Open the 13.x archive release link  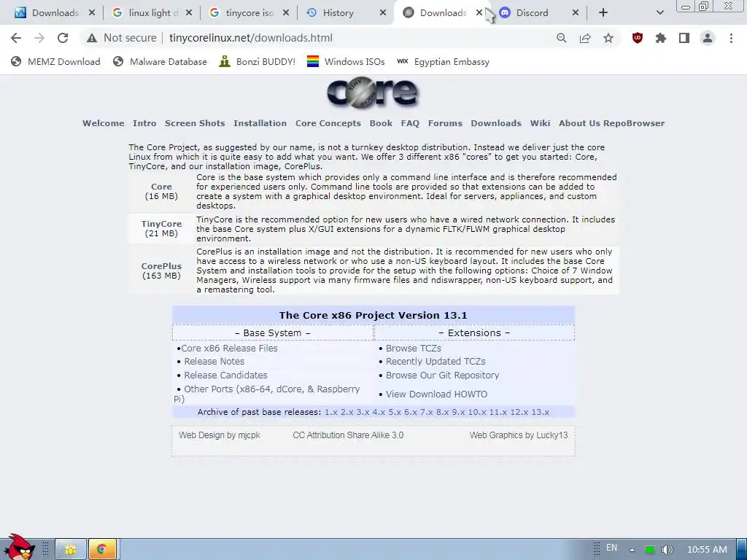[x=541, y=412]
